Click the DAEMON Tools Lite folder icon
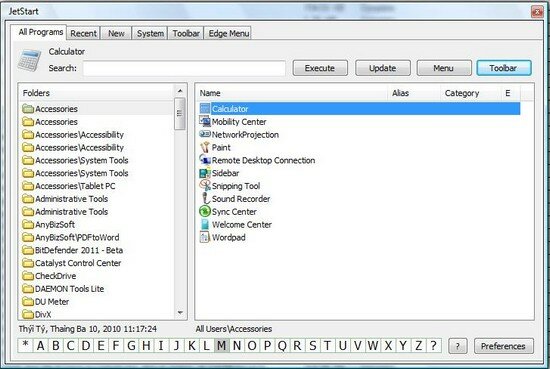This screenshot has height=369, width=550. pyautogui.click(x=28, y=289)
